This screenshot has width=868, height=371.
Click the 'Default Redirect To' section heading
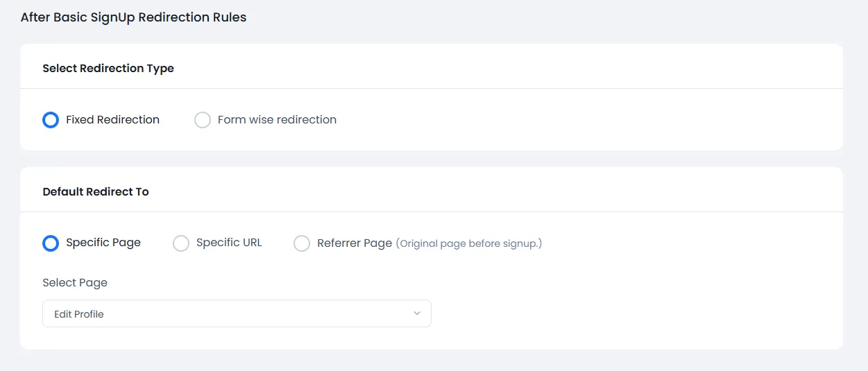tap(96, 192)
